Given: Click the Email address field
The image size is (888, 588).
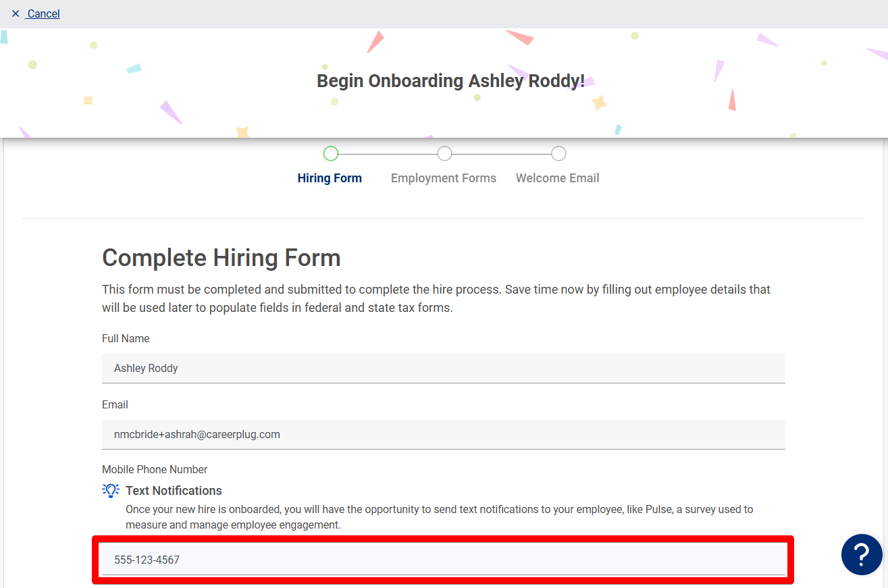Looking at the screenshot, I should tap(443, 434).
